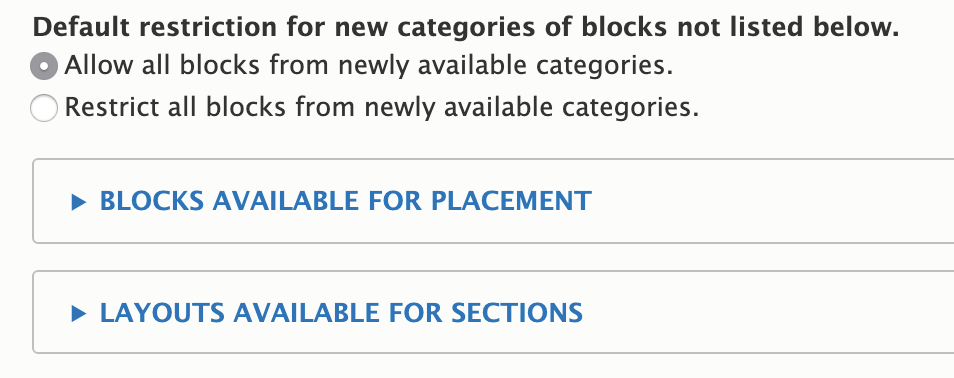
Task: Open the BLOCKS AVAILABLE FOR PLACEMENT link
Action: pos(346,201)
